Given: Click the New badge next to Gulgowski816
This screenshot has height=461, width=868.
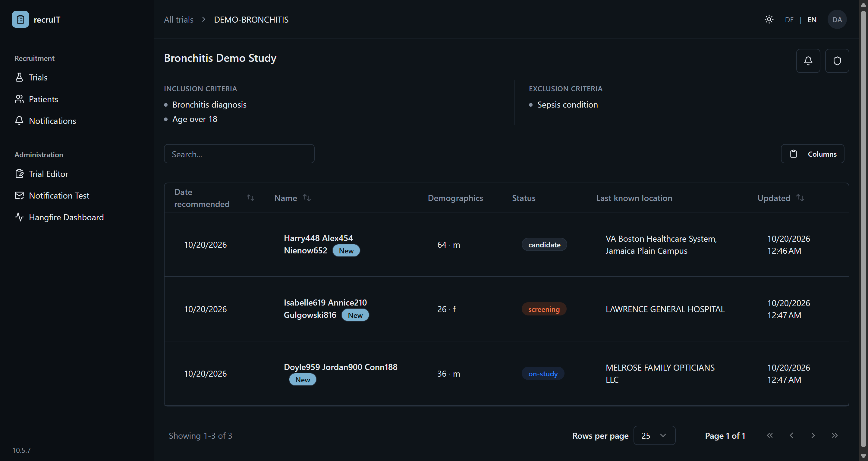Looking at the screenshot, I should 355,315.
